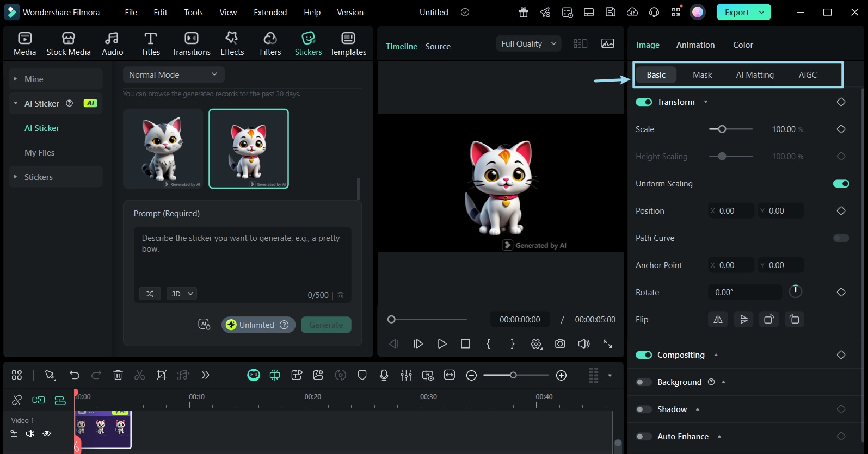The width and height of the screenshot is (868, 454).
Task: Open the Normal Mode dropdown
Action: pos(174,74)
